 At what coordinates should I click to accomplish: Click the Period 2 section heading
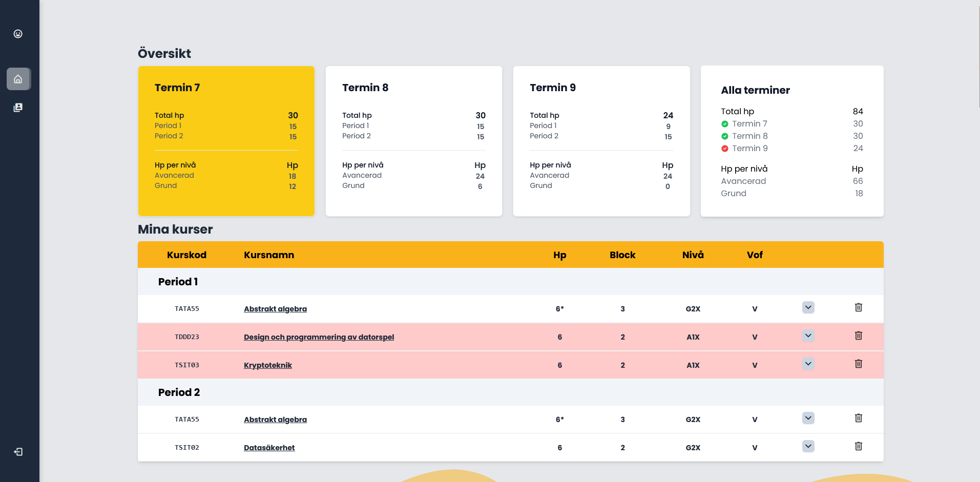pyautogui.click(x=179, y=392)
